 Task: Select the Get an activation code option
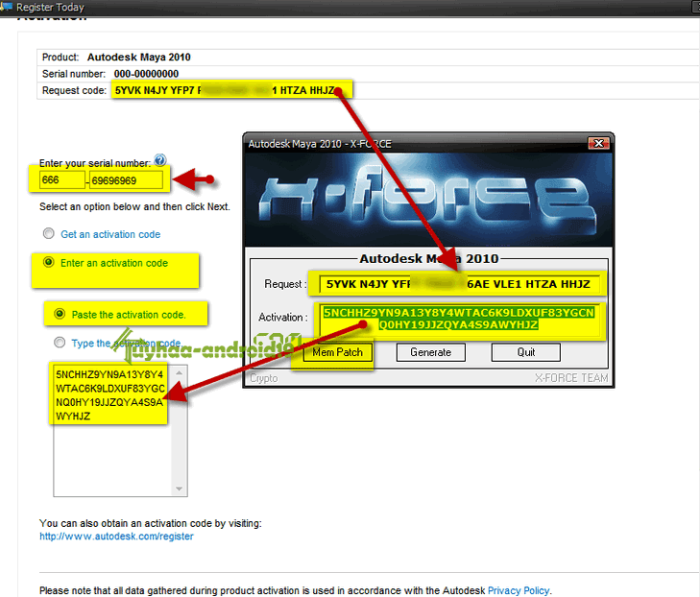(x=49, y=233)
